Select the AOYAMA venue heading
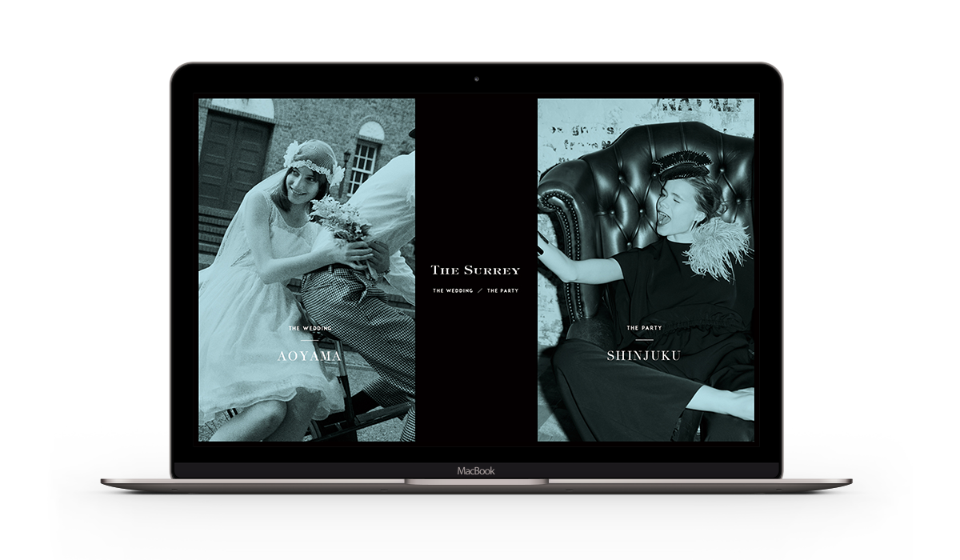 [310, 356]
